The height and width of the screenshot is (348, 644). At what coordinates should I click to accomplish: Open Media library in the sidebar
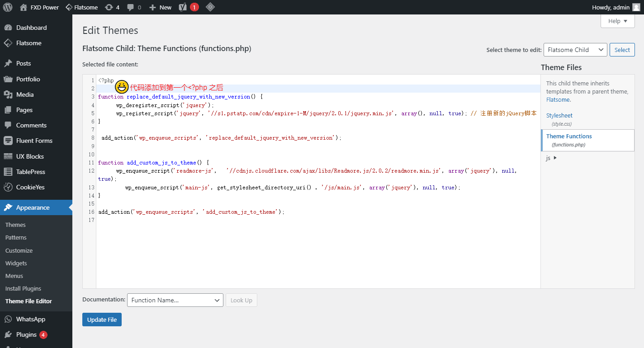[x=25, y=94]
